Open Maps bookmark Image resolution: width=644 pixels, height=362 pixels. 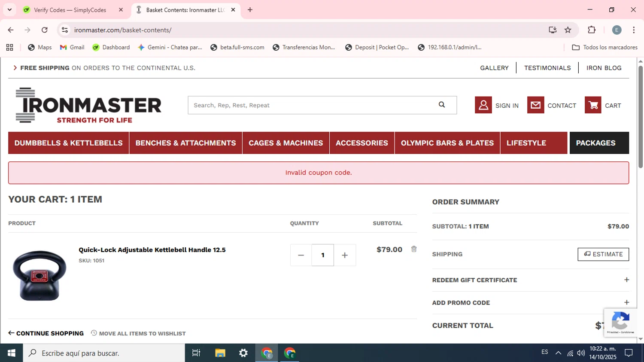39,47
